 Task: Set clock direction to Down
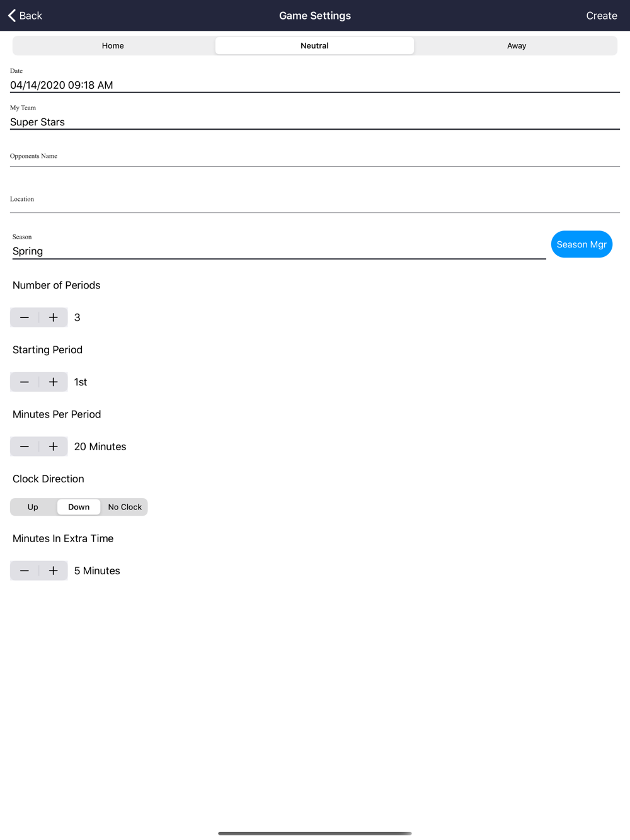click(79, 507)
